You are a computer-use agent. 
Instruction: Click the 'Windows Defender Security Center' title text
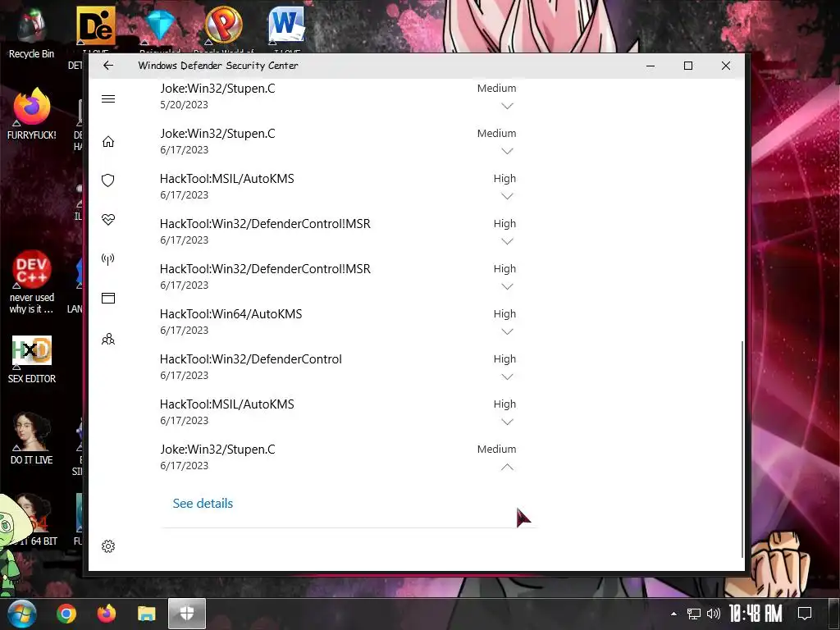click(218, 66)
